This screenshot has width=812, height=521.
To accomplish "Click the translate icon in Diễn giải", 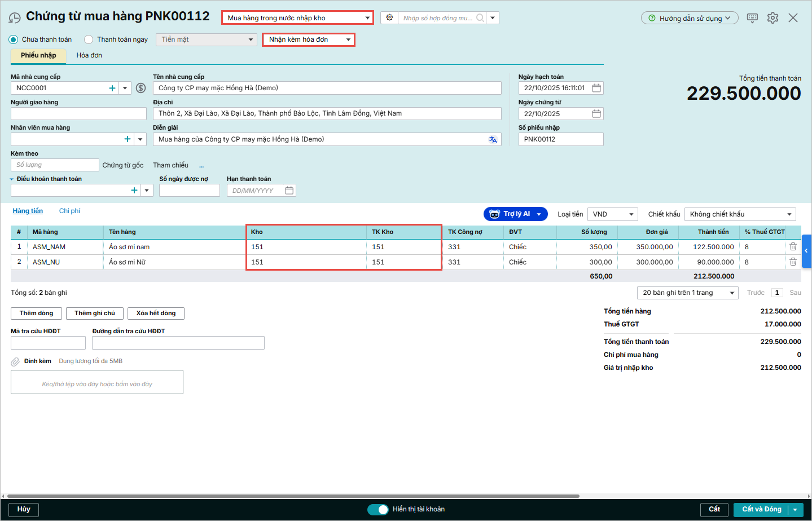I will click(493, 139).
